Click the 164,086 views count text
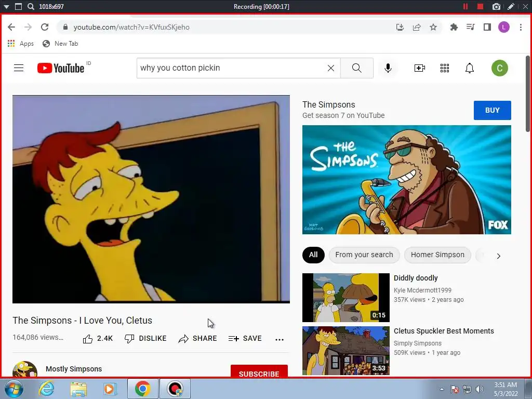 (x=38, y=337)
